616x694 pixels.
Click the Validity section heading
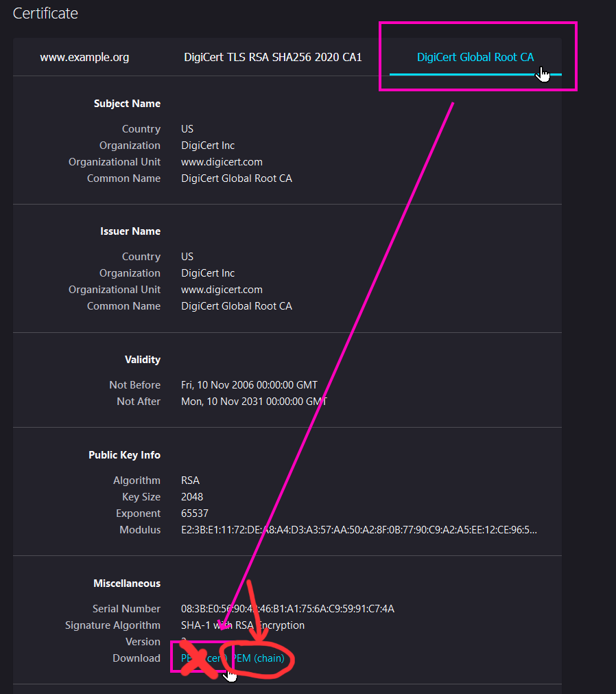pyautogui.click(x=143, y=360)
